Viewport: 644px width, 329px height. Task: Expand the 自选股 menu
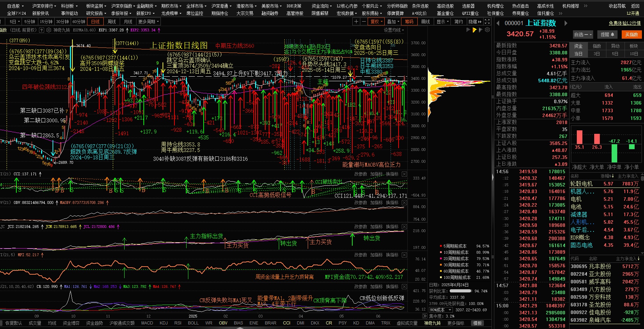pos(15,6)
